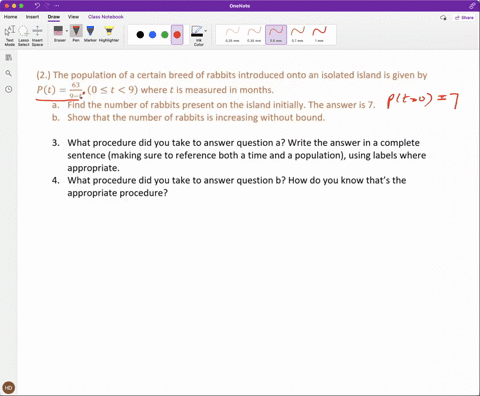This screenshot has height=396, width=480.
Task: Choose the 0.7 mm pen thickness
Action: pos(298,34)
